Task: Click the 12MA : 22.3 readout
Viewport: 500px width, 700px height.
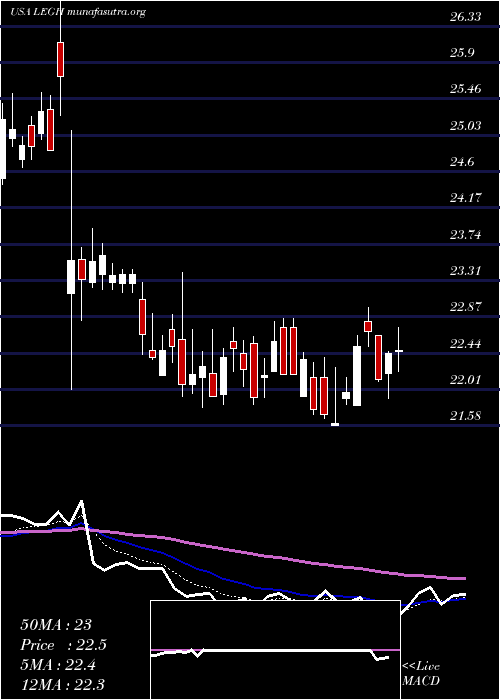Action: tap(63, 684)
